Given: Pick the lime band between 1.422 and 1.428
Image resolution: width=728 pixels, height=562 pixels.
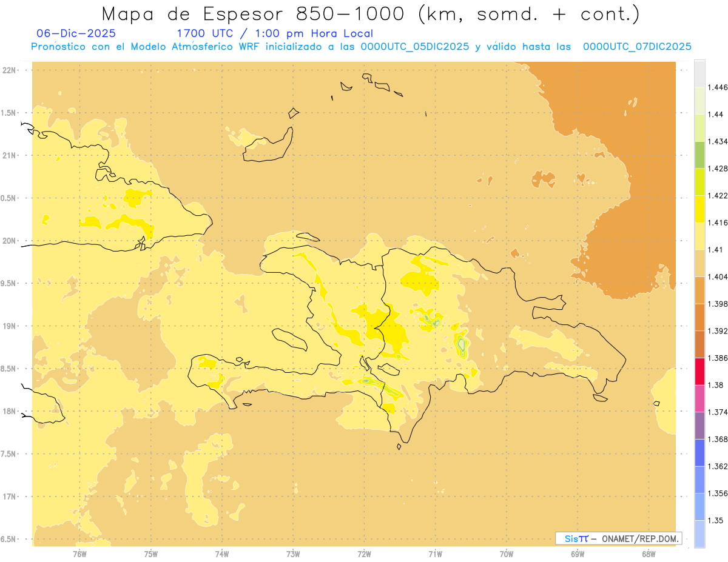Looking at the screenshot, I should click(699, 182).
